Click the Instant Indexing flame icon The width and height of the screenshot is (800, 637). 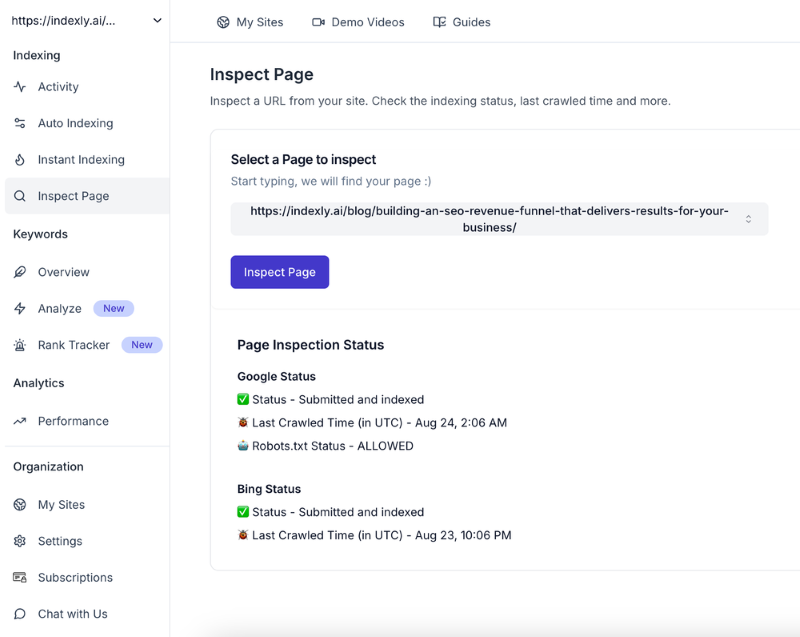(x=20, y=160)
